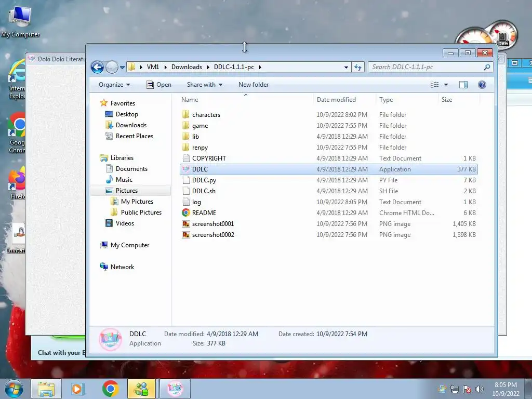Click Open in the toolbar
This screenshot has width=532, height=399.
click(159, 85)
